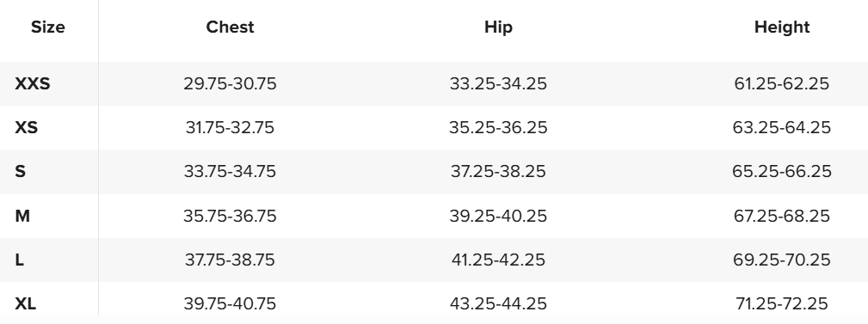Select the S size row label
Viewport: 868px width, 324px height.
tap(20, 171)
